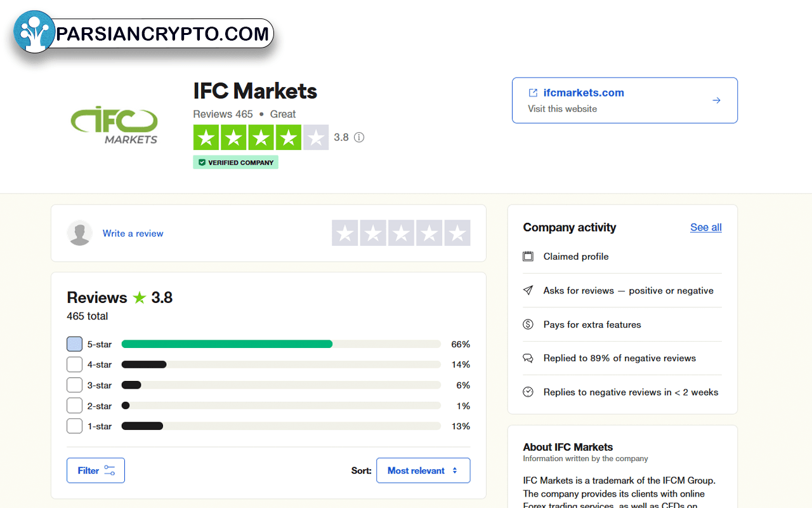Click the Great rating label

pos(283,114)
